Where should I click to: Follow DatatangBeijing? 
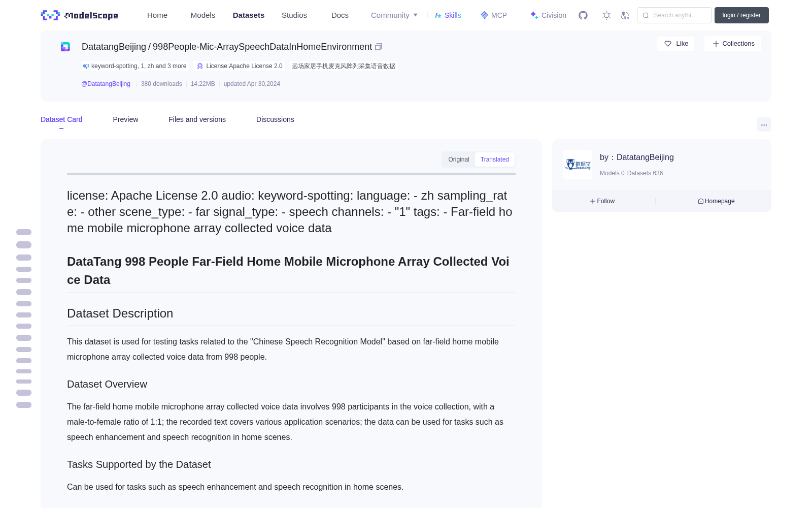point(602,201)
